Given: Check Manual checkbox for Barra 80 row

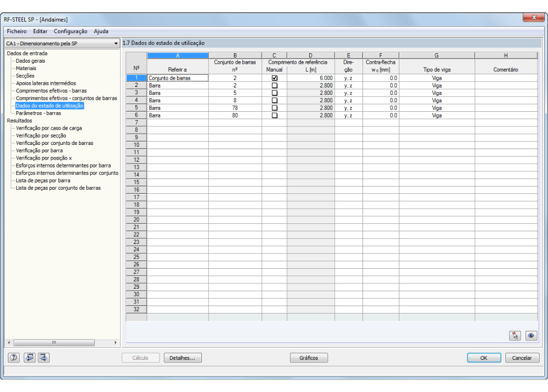Looking at the screenshot, I should (x=275, y=115).
